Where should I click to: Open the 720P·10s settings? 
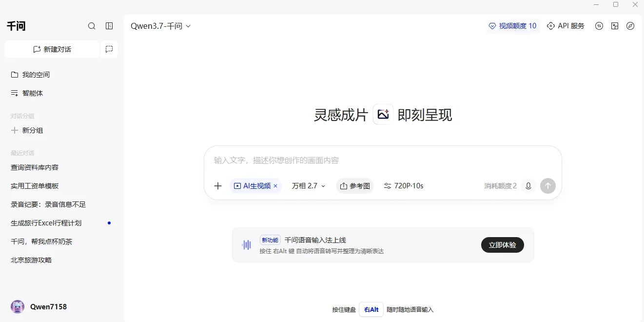404,186
